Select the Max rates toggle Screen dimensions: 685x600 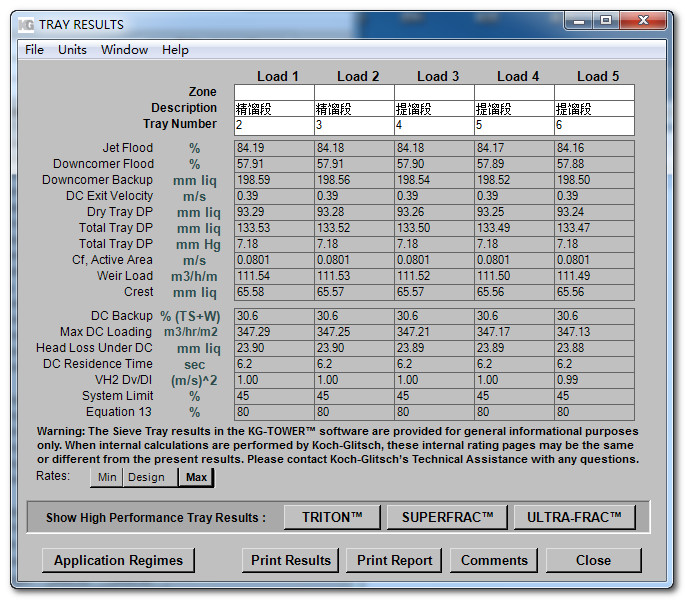click(196, 477)
